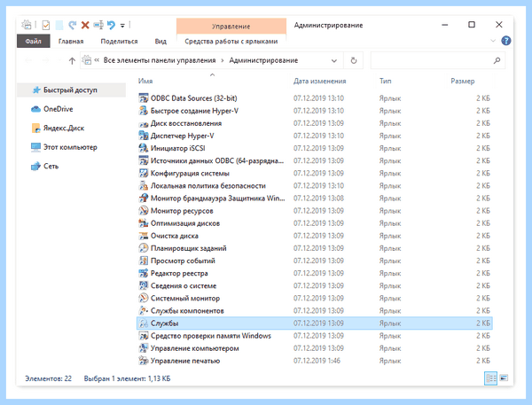Expand the ribbon with the chevron

point(493,41)
